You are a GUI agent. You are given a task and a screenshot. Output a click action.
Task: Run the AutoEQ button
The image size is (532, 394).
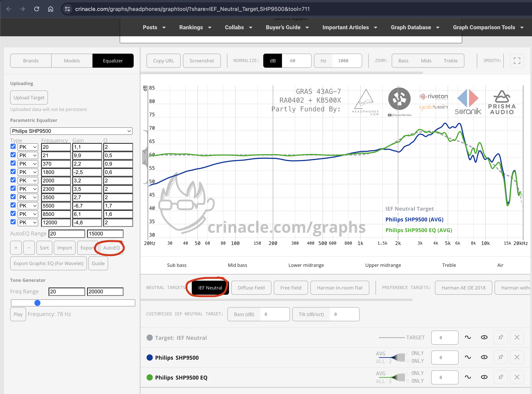click(x=111, y=248)
